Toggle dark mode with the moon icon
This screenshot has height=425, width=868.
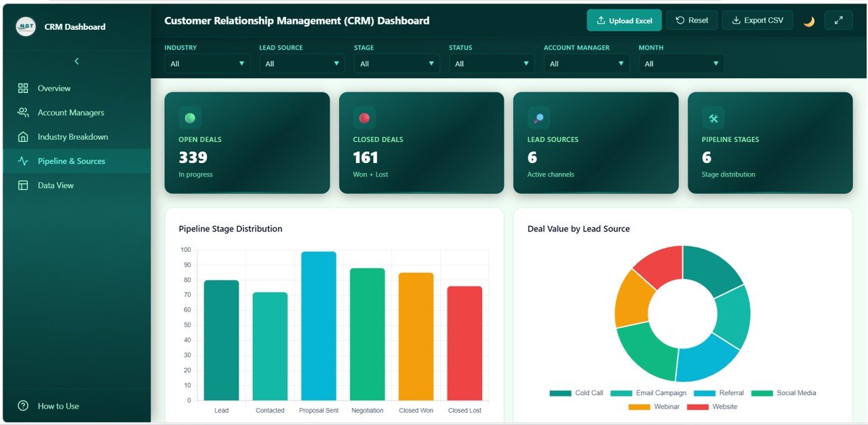point(809,21)
